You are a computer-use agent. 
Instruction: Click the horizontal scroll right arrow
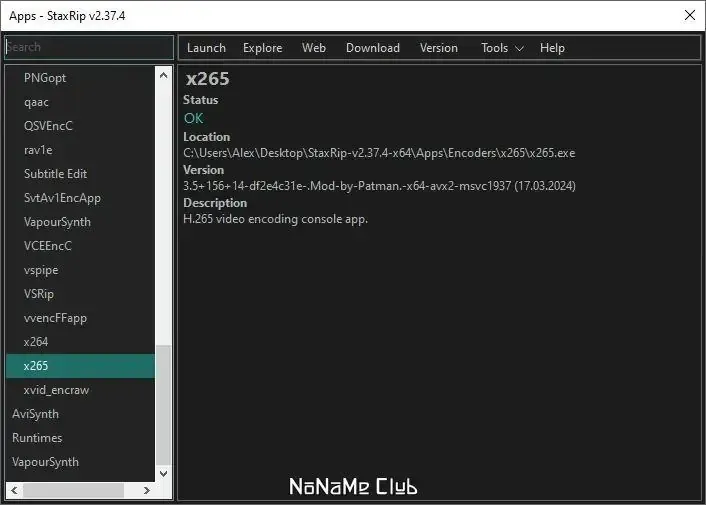click(x=147, y=490)
